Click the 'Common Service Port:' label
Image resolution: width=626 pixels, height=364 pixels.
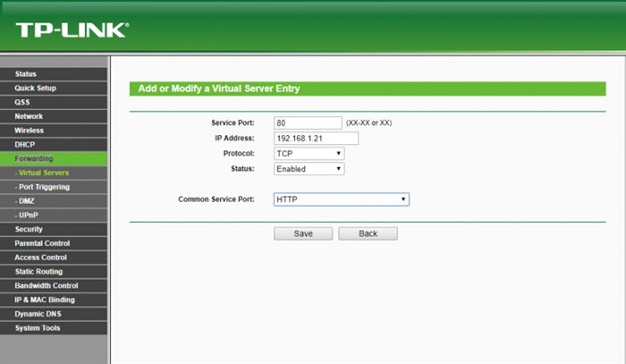click(216, 199)
